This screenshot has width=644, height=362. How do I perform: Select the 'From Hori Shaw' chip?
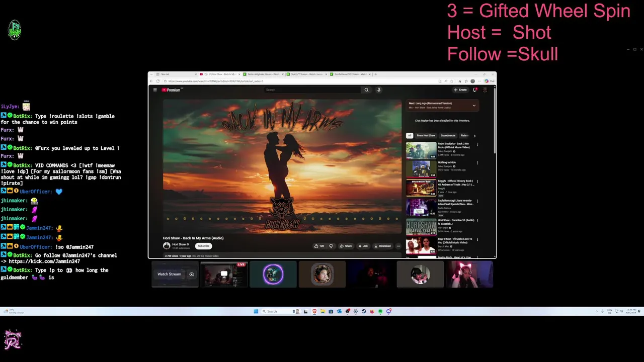coord(426,136)
